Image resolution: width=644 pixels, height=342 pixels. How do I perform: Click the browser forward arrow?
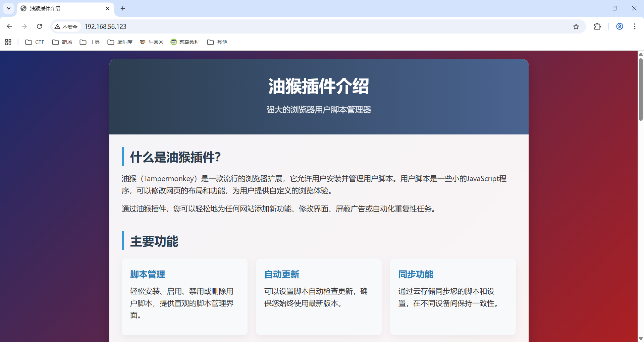pos(24,26)
